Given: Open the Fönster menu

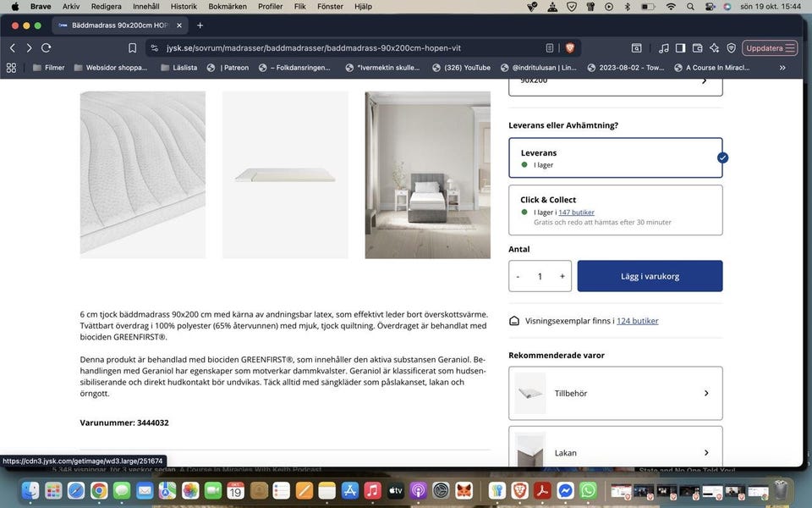Looking at the screenshot, I should [x=331, y=7].
